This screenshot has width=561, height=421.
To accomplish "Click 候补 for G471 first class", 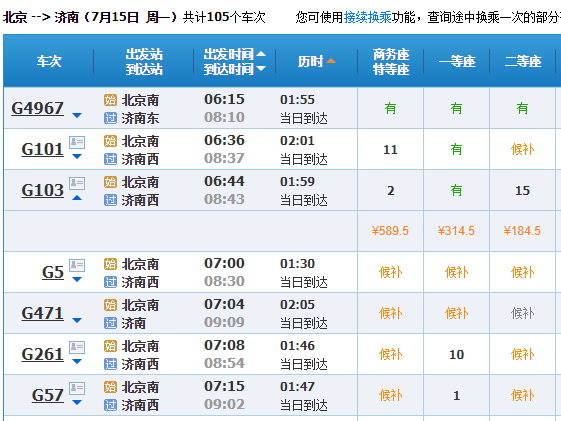I will pos(457,313).
